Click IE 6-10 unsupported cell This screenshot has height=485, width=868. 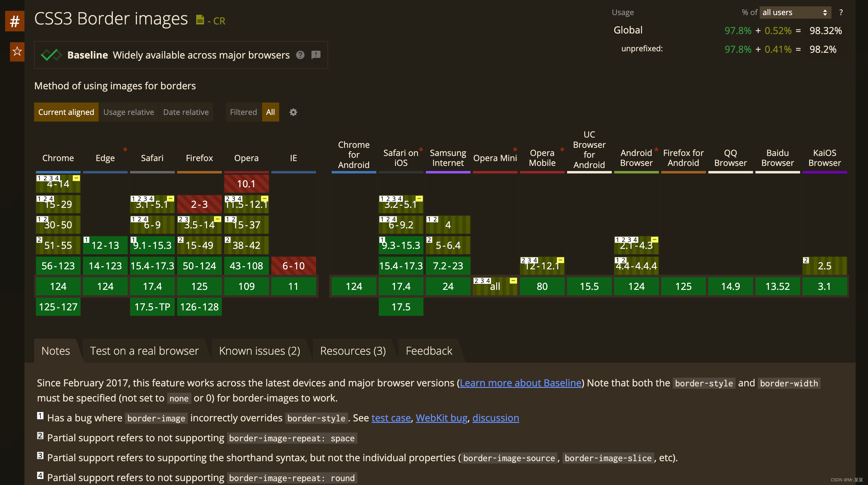293,266
